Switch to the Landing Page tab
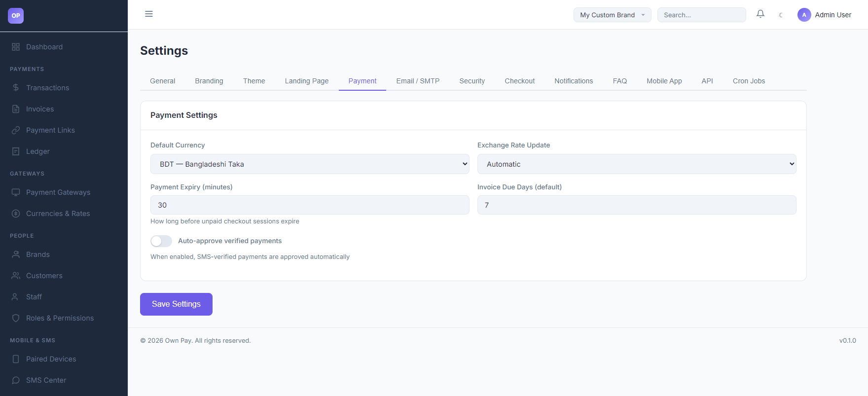Viewport: 868px width, 396px height. (x=307, y=81)
